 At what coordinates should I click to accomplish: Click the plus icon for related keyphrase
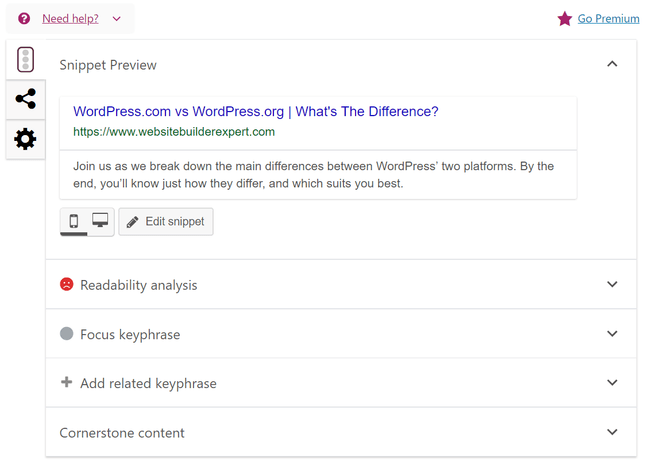[x=67, y=382]
